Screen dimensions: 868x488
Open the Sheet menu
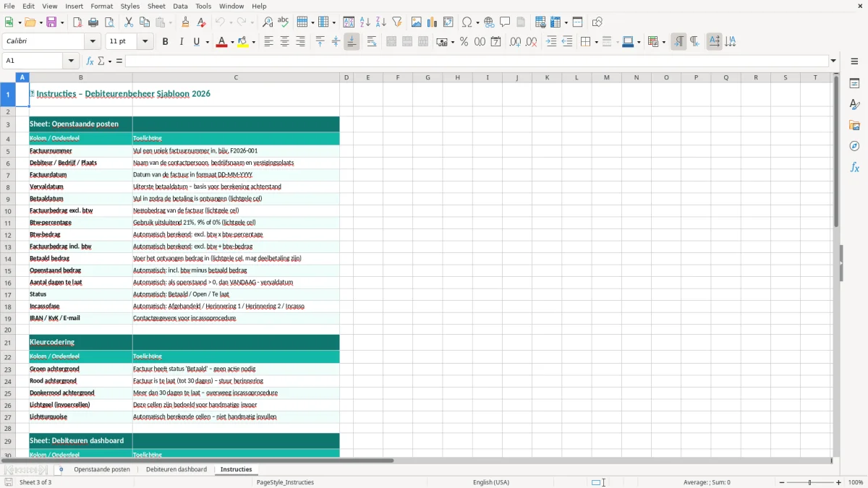click(x=156, y=6)
